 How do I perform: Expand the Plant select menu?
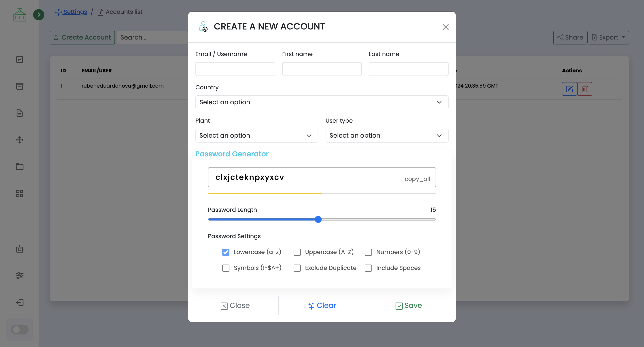(256, 135)
